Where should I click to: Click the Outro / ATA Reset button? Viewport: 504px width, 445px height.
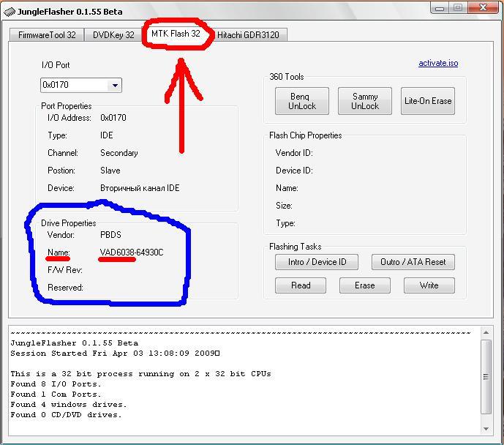[413, 262]
